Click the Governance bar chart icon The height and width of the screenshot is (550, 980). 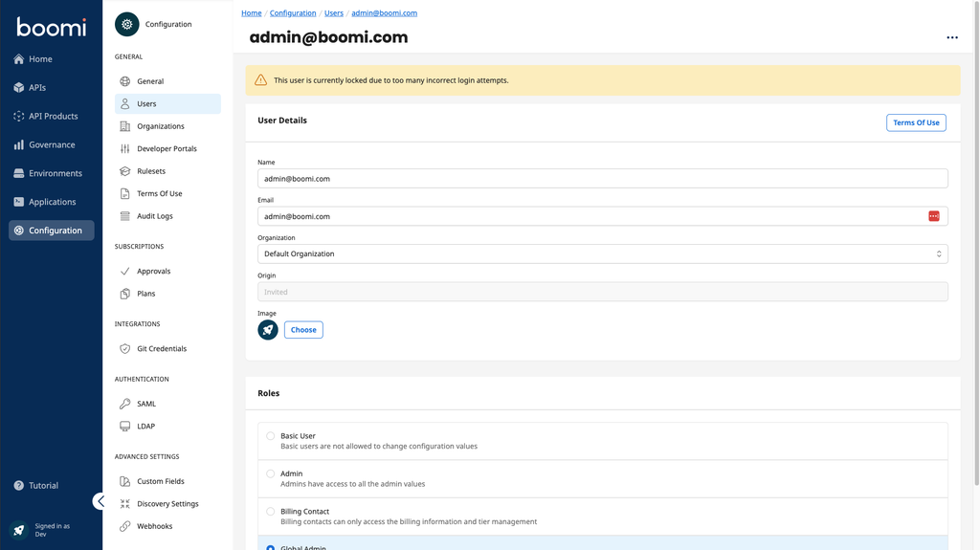(19, 145)
